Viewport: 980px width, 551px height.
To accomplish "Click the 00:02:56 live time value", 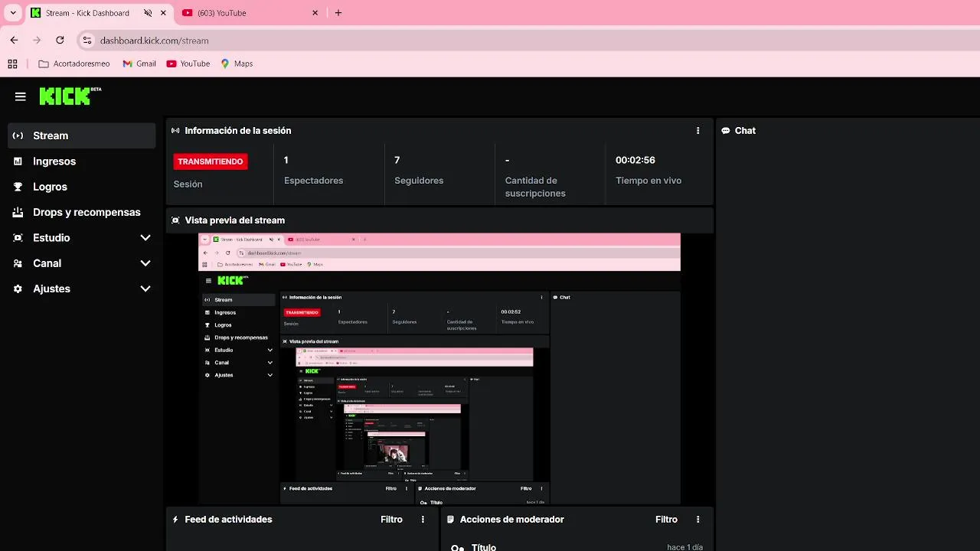I will click(635, 160).
